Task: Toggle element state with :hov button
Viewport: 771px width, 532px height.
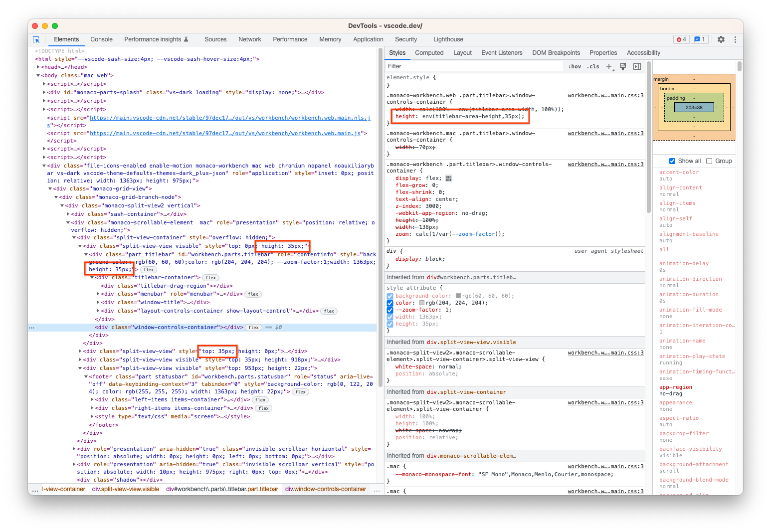Action: tap(574, 66)
